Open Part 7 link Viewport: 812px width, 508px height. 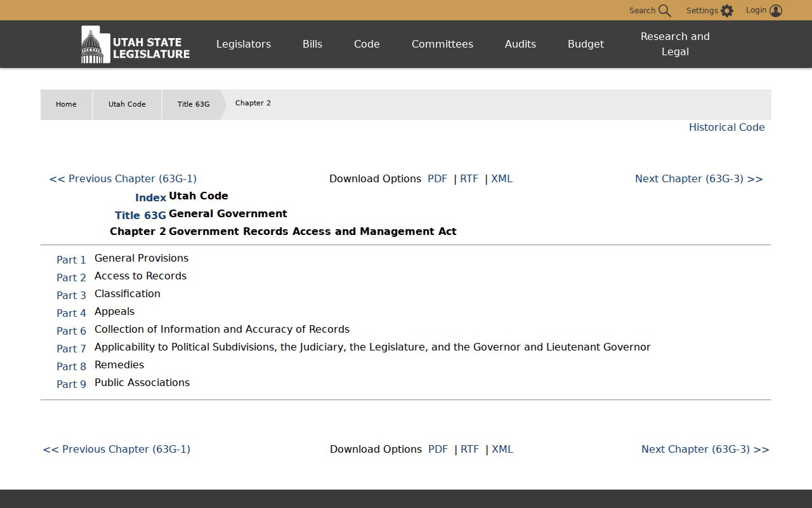click(71, 349)
